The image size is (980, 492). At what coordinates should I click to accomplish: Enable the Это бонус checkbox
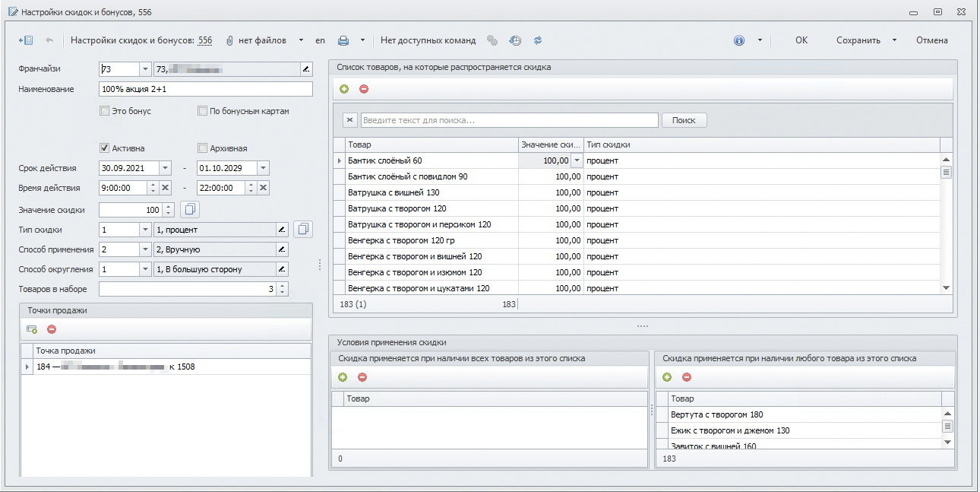(105, 111)
